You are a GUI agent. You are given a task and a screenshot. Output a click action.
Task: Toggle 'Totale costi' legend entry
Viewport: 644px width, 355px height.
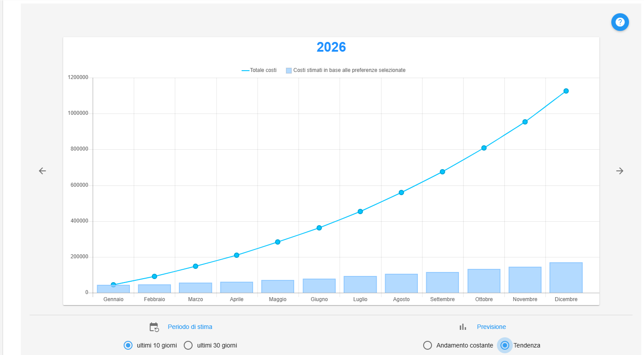coord(259,70)
